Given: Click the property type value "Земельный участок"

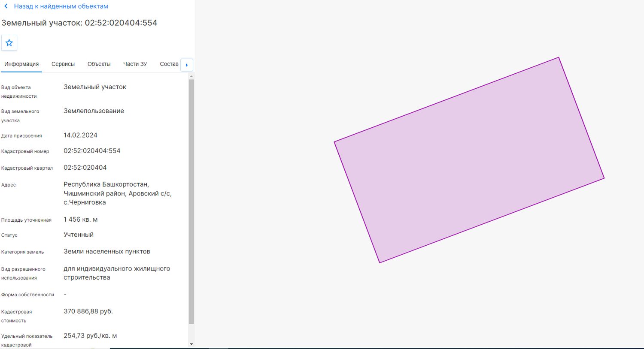Looking at the screenshot, I should (95, 87).
